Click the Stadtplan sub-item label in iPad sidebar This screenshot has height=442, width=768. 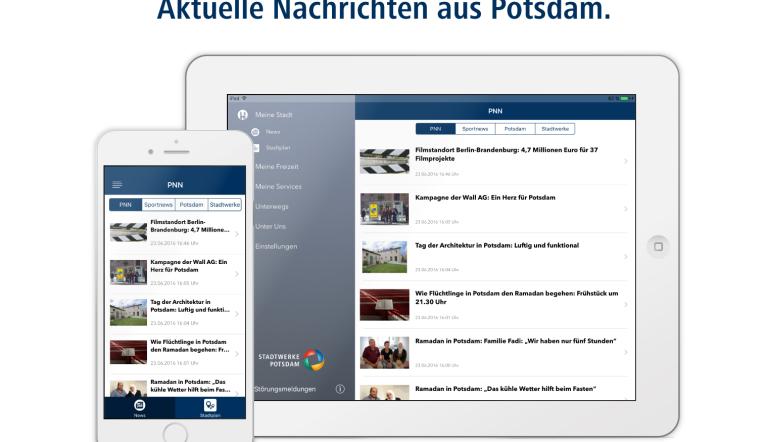point(278,147)
